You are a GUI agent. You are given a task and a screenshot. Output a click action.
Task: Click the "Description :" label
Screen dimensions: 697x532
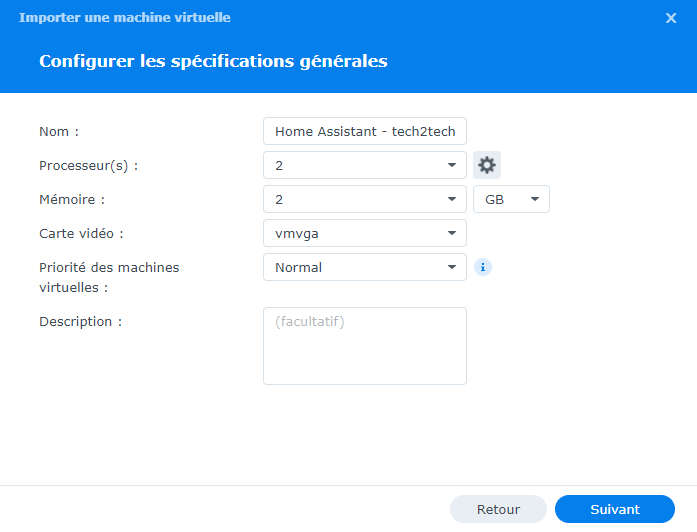point(80,321)
